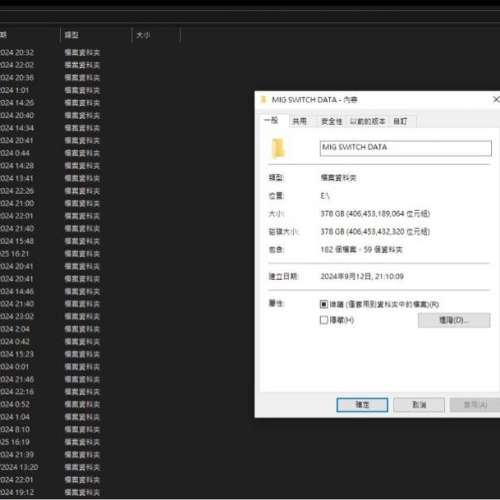Select the row dated 13:20
The height and width of the screenshot is (500, 500).
(x=50, y=467)
